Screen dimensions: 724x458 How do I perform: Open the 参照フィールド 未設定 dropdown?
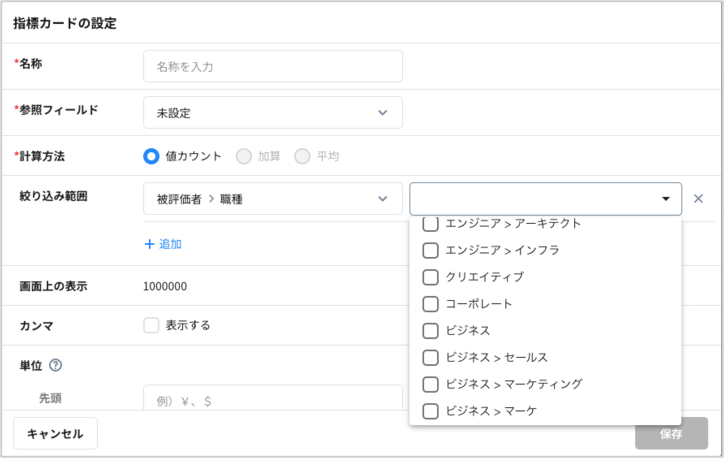[273, 112]
